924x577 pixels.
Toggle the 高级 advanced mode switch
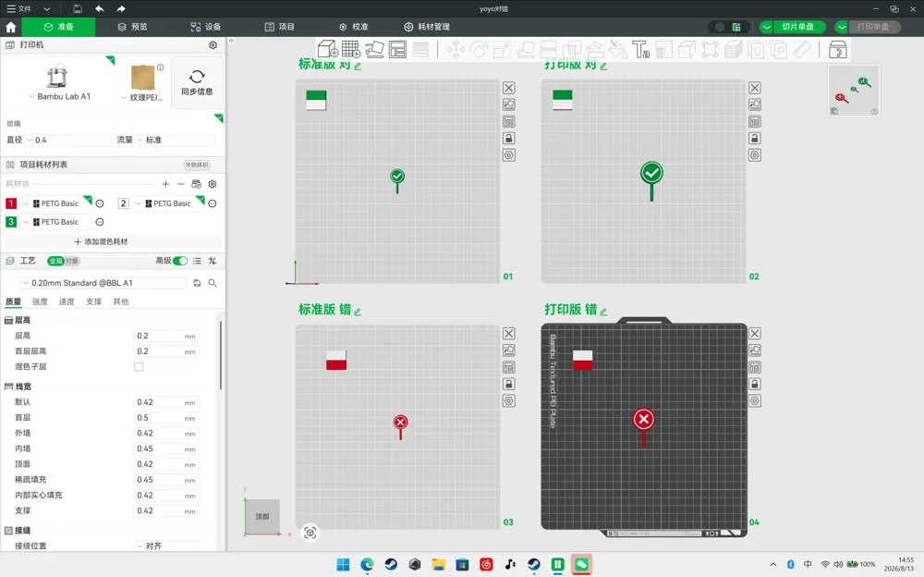click(180, 261)
